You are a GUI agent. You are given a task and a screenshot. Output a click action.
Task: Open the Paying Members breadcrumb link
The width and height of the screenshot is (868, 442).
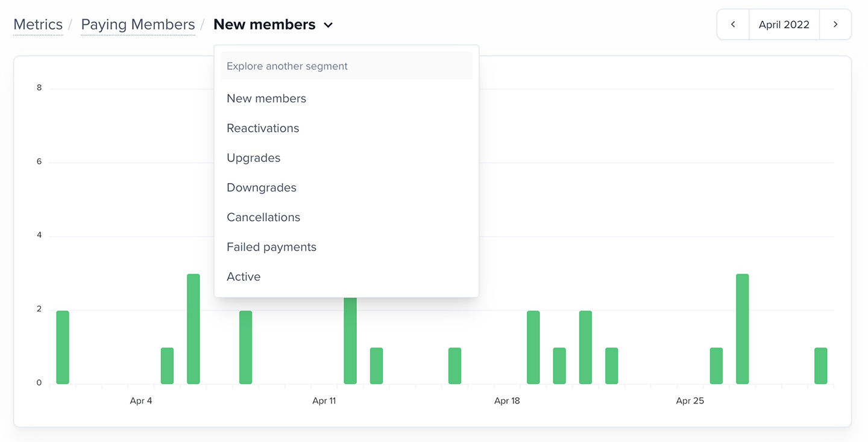[138, 25]
